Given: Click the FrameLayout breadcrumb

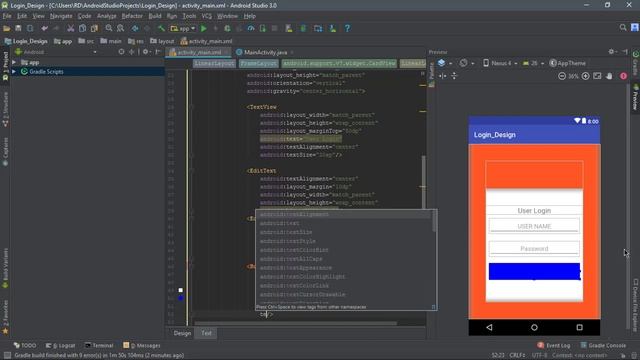Looking at the screenshot, I should [258, 63].
